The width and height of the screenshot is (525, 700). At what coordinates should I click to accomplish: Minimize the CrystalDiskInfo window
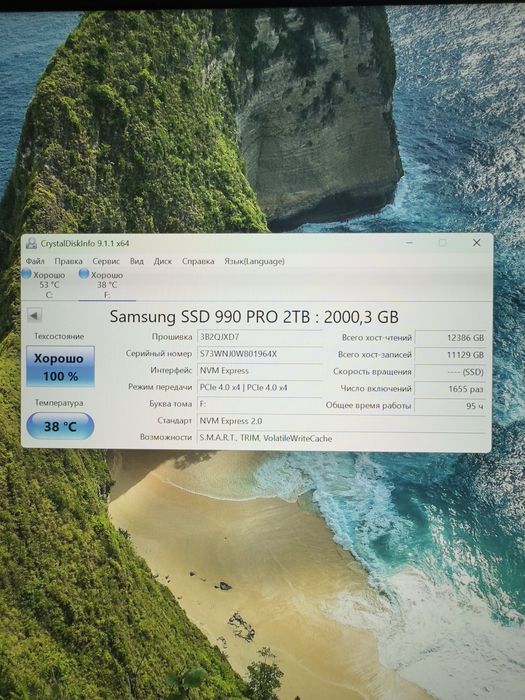(x=409, y=243)
